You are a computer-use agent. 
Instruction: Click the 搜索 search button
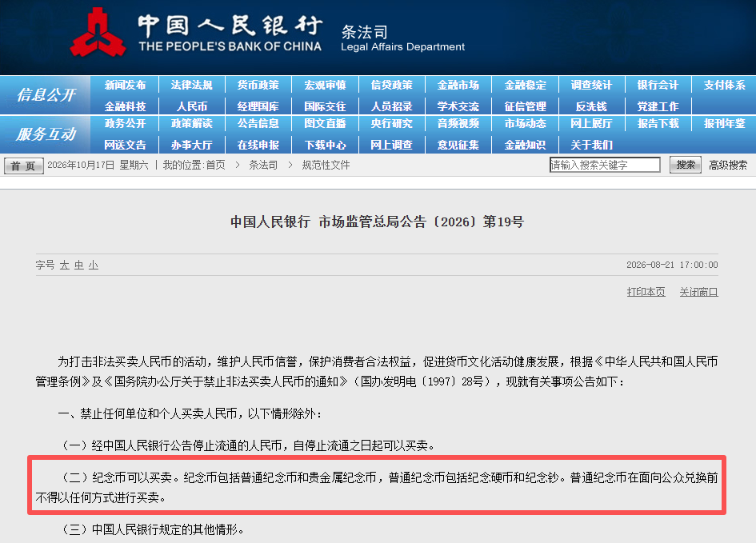[x=686, y=165]
